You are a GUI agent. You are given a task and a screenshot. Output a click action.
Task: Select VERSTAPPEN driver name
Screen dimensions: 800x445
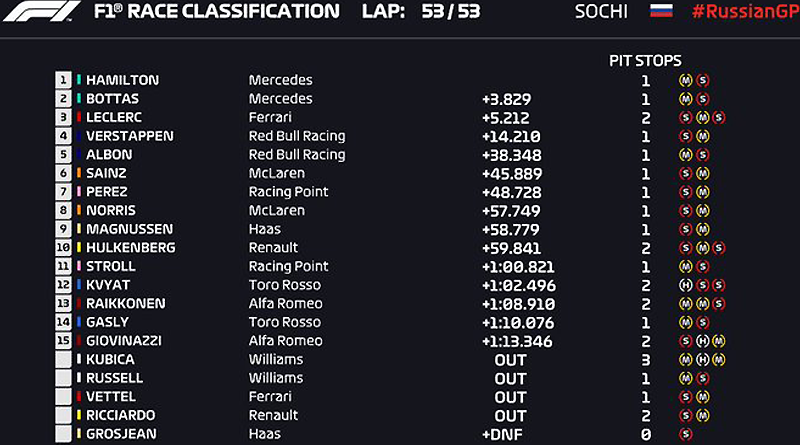pos(130,136)
